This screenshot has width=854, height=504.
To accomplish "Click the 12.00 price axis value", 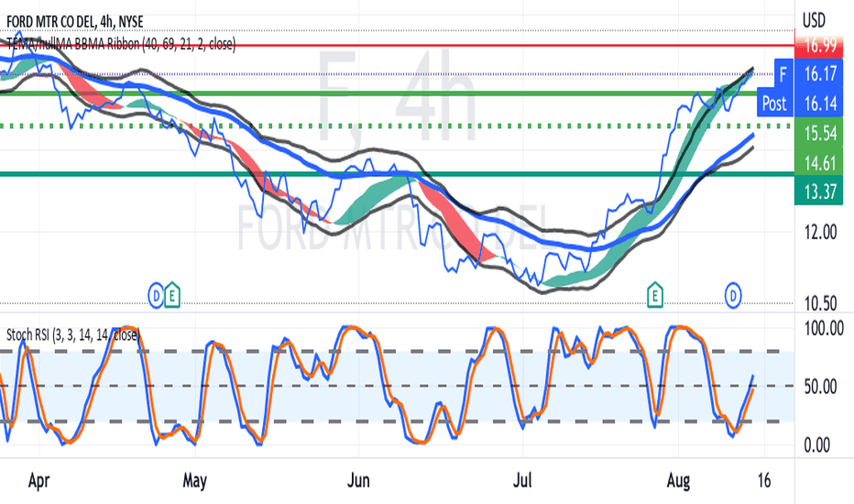I will [x=820, y=233].
